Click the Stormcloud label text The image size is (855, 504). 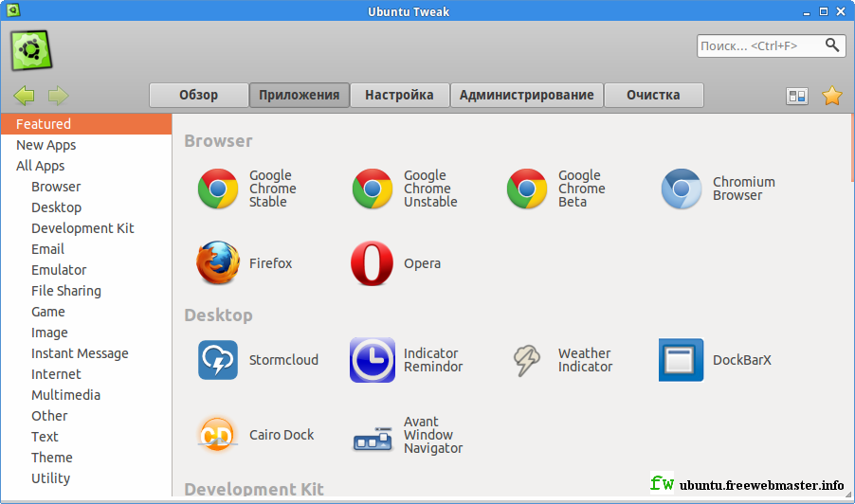283,360
